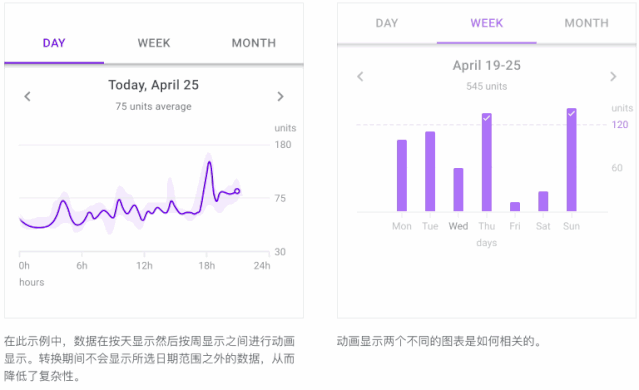Click the '30' axis label

tap(280, 252)
